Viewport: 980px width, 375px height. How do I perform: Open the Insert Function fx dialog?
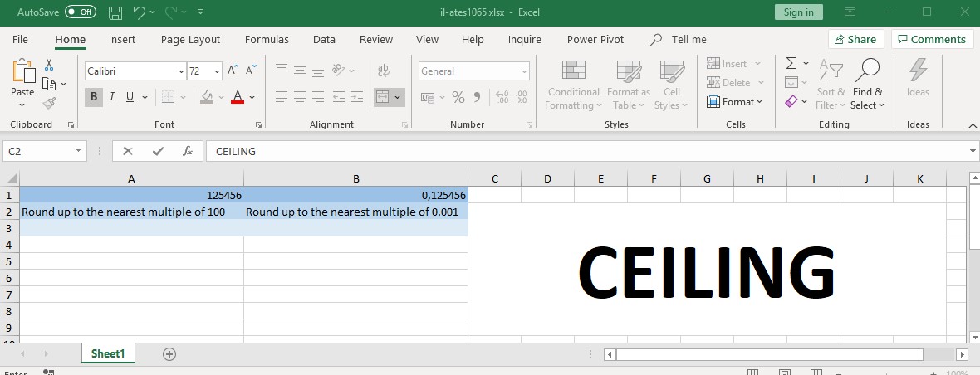188,151
